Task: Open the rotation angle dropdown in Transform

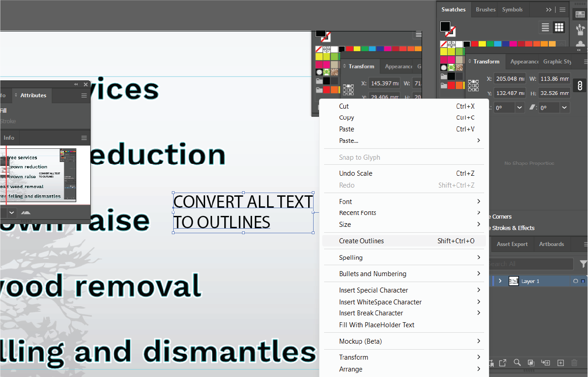Action: pos(519,107)
